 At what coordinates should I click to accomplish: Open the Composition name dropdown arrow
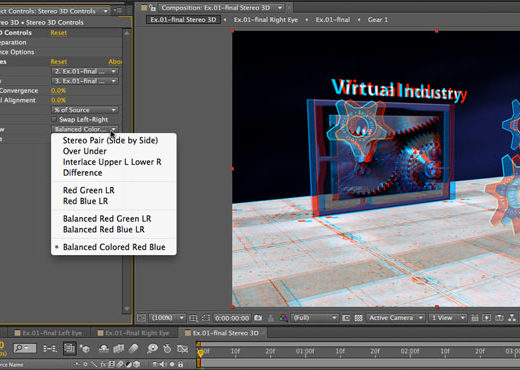pos(280,8)
